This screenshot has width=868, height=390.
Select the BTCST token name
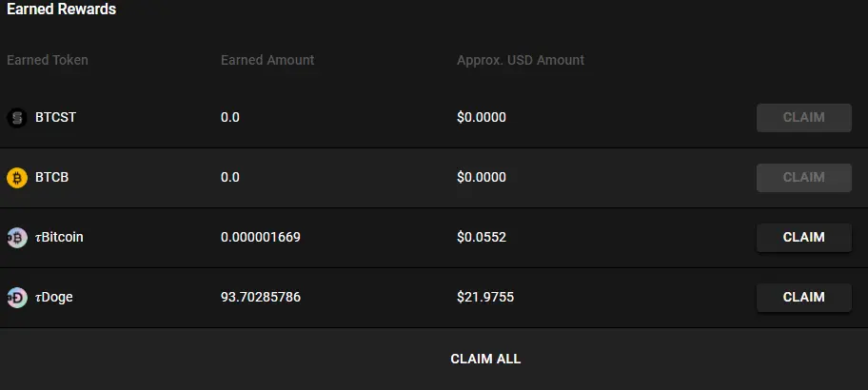[55, 117]
